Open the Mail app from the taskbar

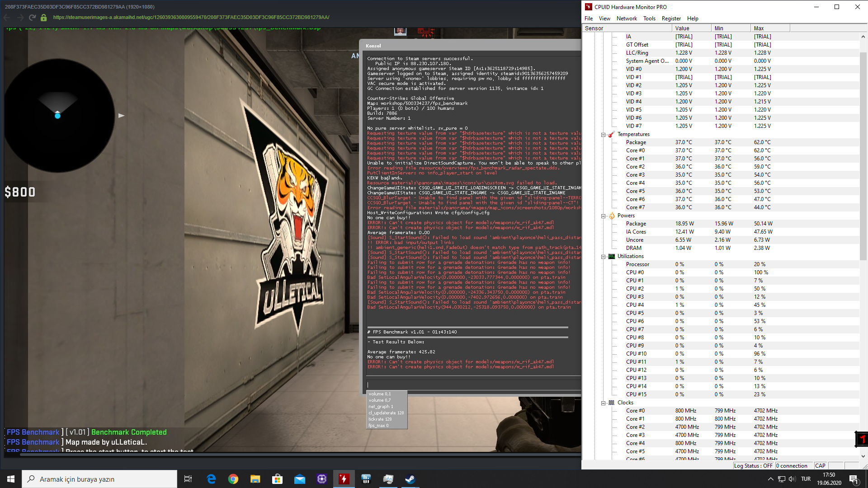300,479
